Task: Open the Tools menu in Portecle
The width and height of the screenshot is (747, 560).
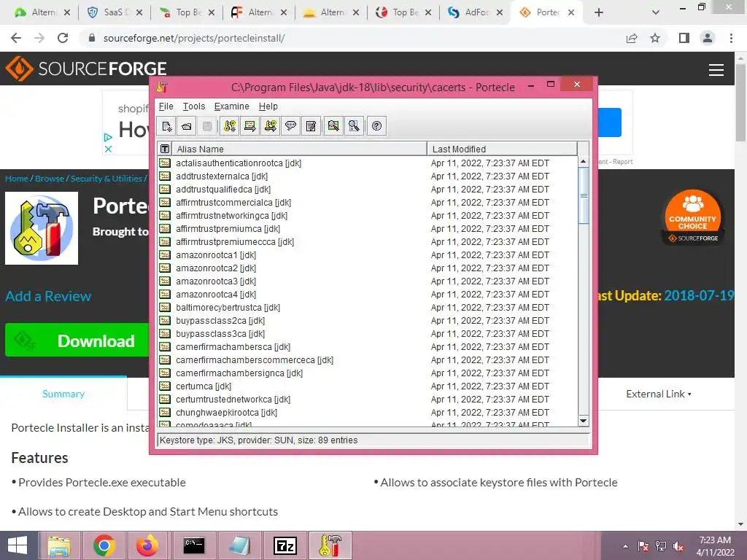Action: pos(194,106)
